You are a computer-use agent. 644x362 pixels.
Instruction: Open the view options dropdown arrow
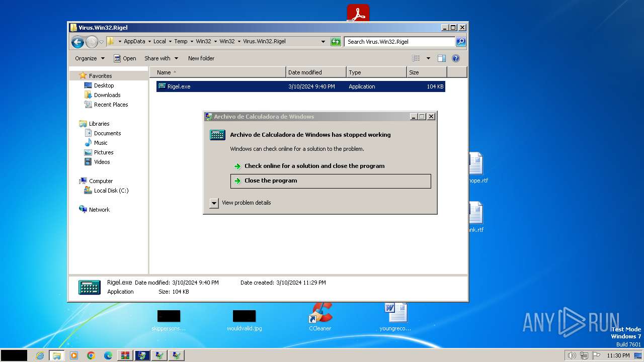428,58
